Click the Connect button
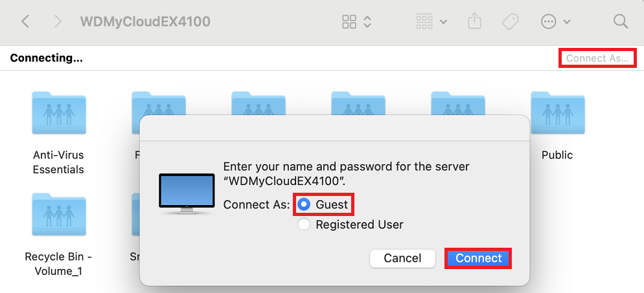 (x=478, y=258)
